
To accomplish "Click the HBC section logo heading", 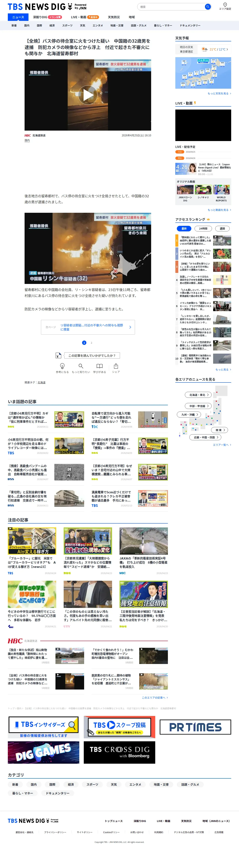I will [15, 641].
